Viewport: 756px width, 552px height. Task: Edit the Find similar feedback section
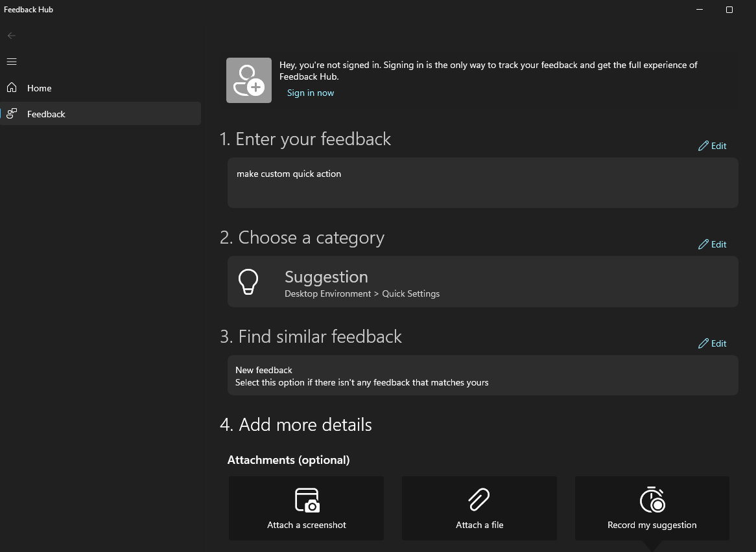point(712,343)
